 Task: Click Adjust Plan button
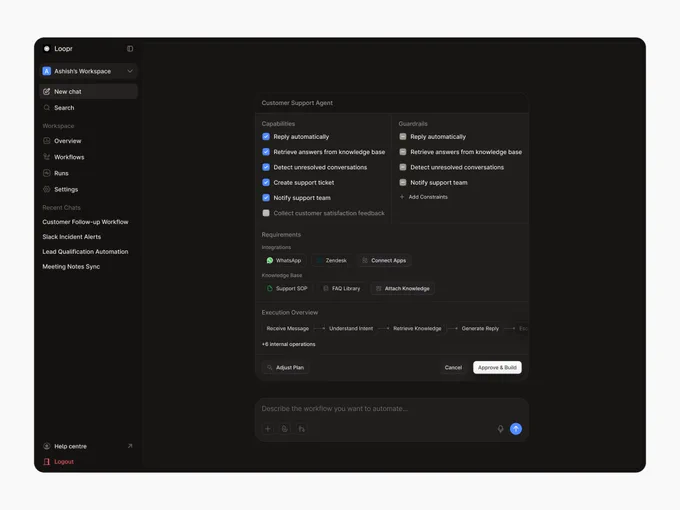pyautogui.click(x=285, y=367)
